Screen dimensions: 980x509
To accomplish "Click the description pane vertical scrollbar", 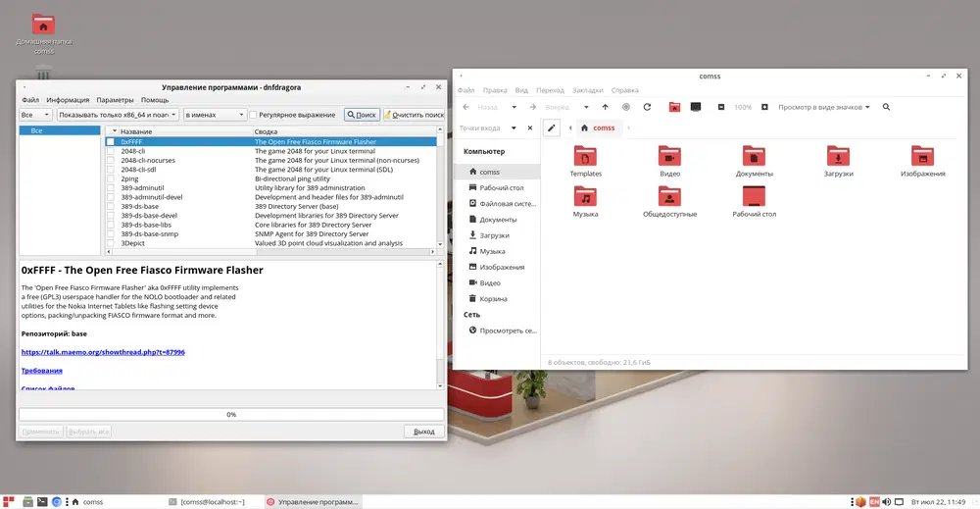I will [440, 326].
